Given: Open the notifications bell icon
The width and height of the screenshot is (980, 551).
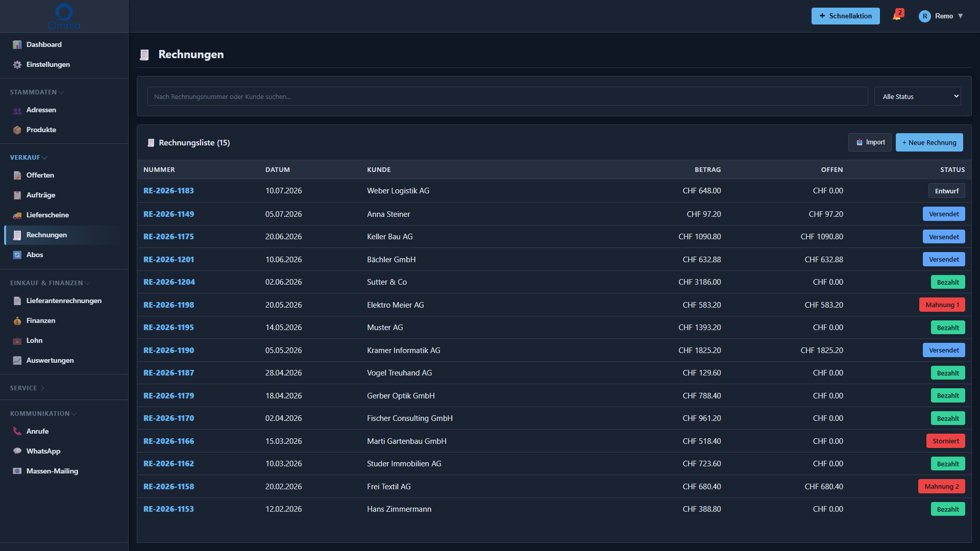Looking at the screenshot, I should coord(897,16).
